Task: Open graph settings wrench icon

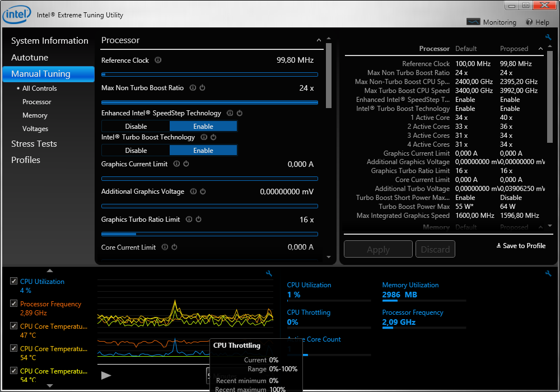Action: click(x=269, y=273)
